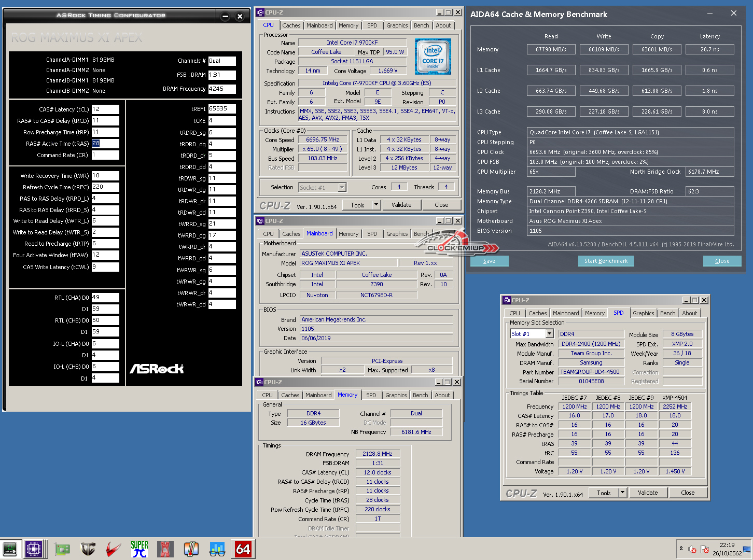This screenshot has width=753, height=560.
Task: Open the Action Center flag tray icon
Action: coord(704,549)
